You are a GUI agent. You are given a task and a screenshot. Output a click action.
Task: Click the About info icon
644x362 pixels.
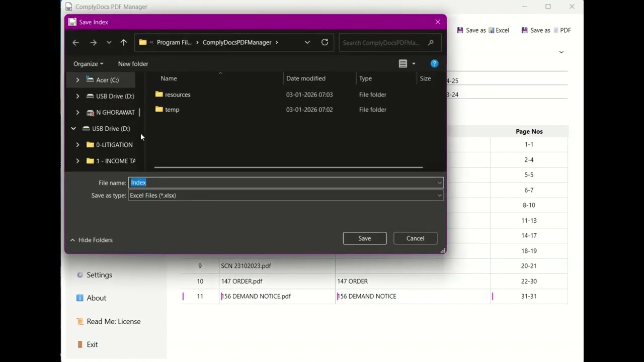pos(79,298)
